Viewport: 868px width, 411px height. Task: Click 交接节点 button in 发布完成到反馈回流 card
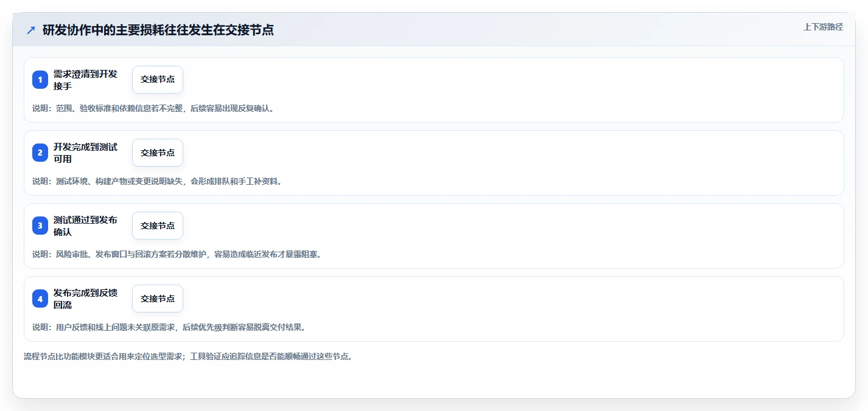[x=158, y=299]
